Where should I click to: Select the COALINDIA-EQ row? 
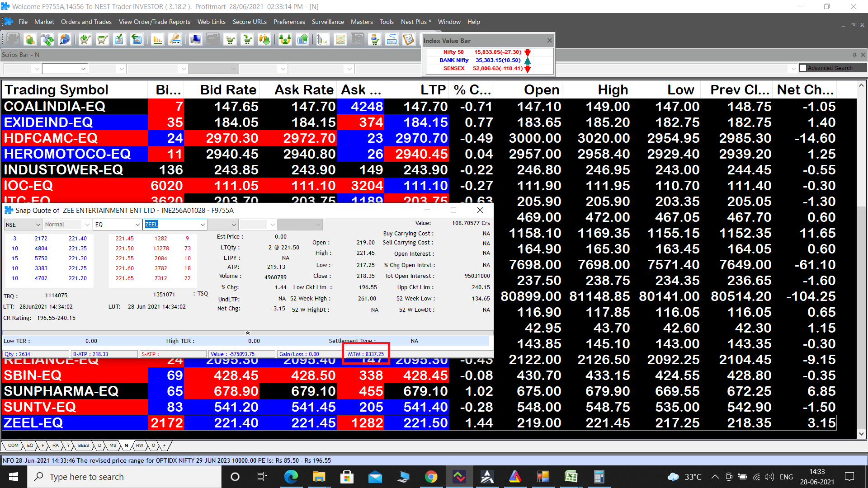tap(419, 107)
